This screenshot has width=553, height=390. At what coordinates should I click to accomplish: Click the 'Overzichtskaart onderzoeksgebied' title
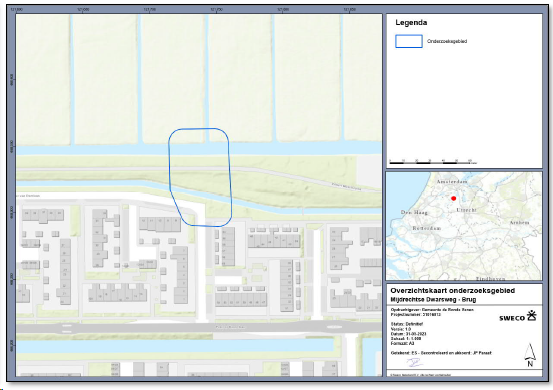[x=452, y=291]
